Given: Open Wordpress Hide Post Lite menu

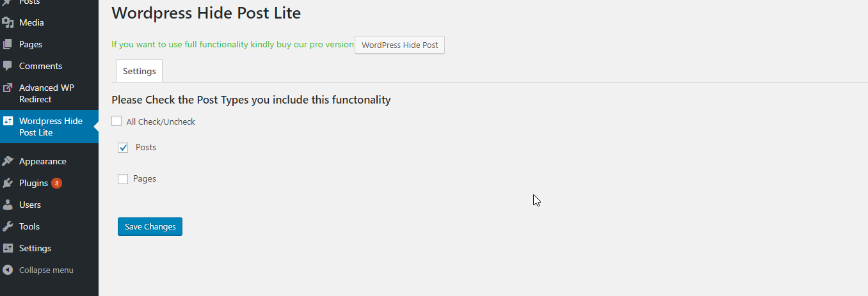Looking at the screenshot, I should click(x=51, y=127).
